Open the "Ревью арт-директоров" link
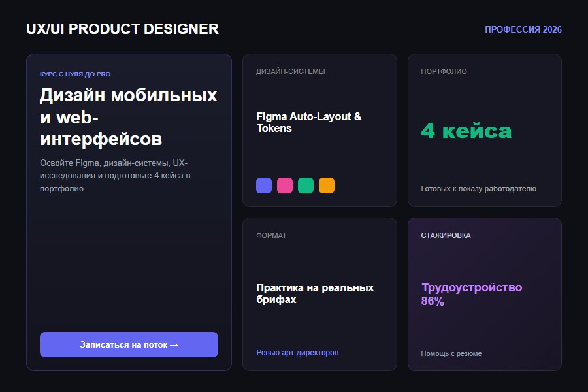This screenshot has width=588, height=392. (297, 353)
